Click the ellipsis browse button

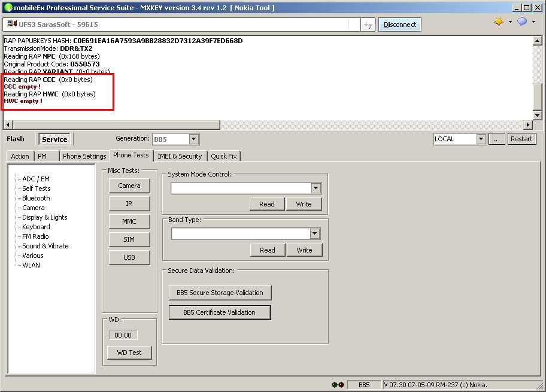[x=496, y=139]
